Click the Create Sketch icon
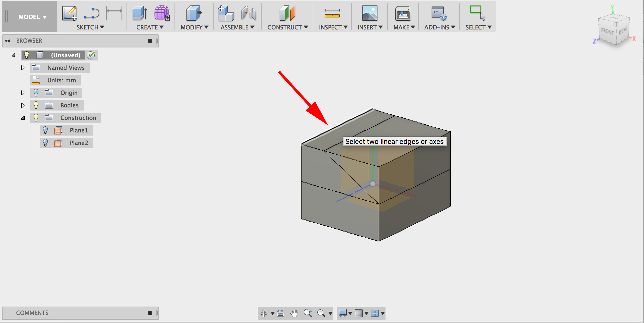 [70, 13]
